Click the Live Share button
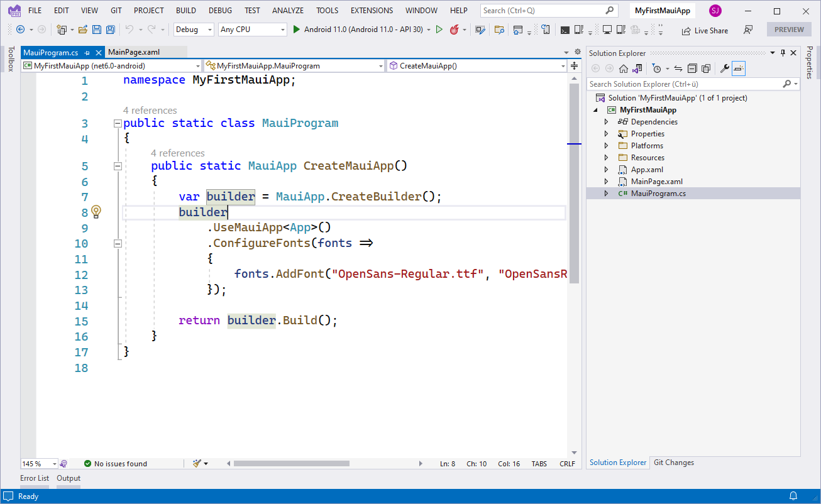 pyautogui.click(x=705, y=30)
